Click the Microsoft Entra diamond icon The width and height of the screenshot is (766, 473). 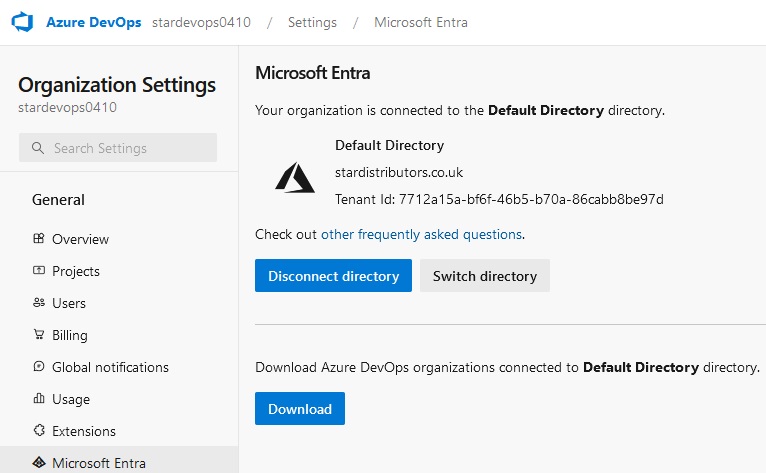tap(39, 462)
